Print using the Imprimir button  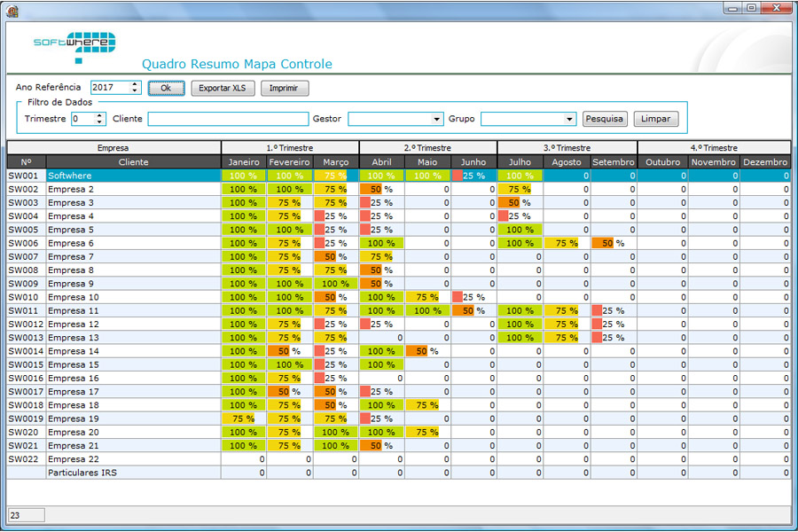tap(284, 89)
